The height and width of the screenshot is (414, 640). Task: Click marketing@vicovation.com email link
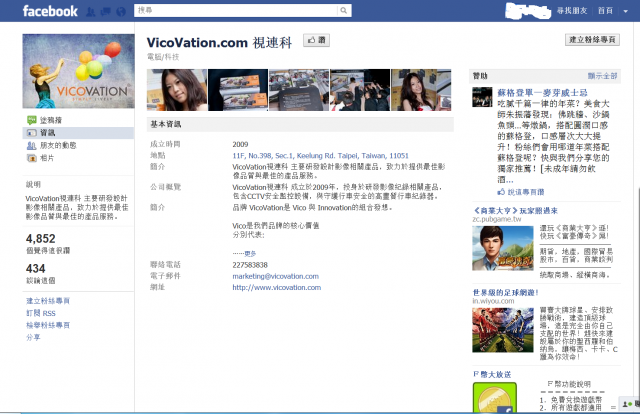(276, 276)
